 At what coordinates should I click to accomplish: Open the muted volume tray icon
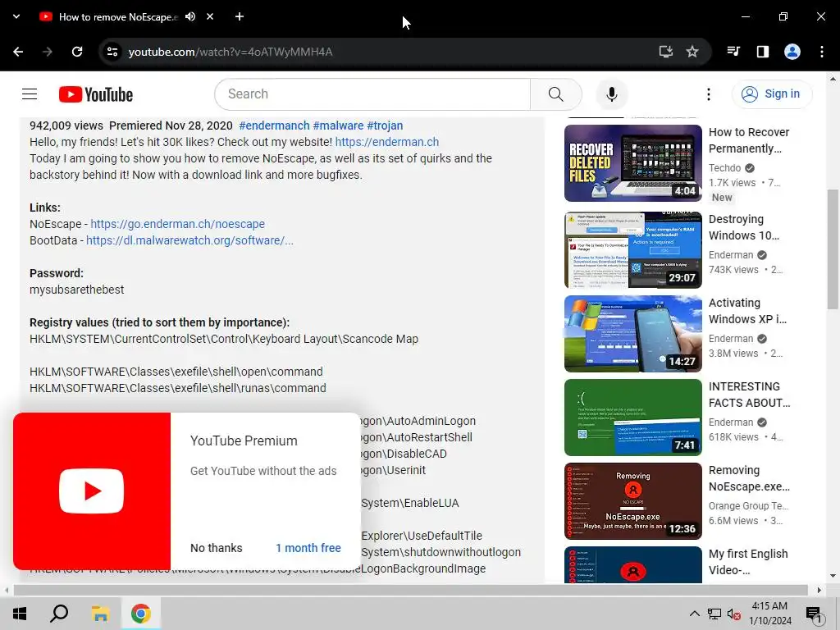point(734,614)
